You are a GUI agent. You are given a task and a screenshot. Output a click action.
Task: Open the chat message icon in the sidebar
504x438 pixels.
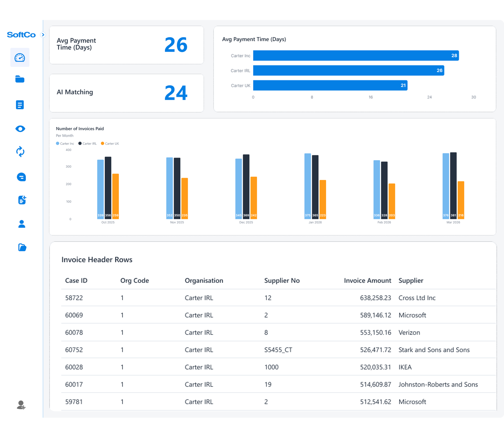point(21,177)
